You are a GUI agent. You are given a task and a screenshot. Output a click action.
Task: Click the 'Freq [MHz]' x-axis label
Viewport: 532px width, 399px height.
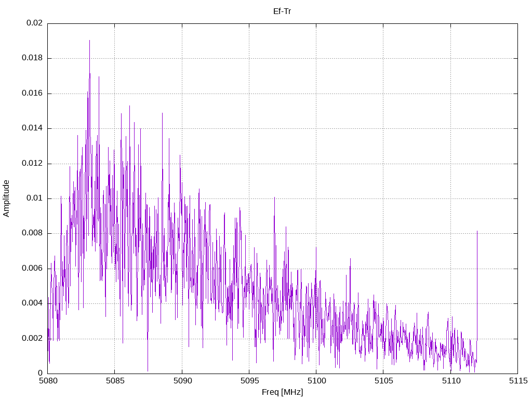pos(282,392)
